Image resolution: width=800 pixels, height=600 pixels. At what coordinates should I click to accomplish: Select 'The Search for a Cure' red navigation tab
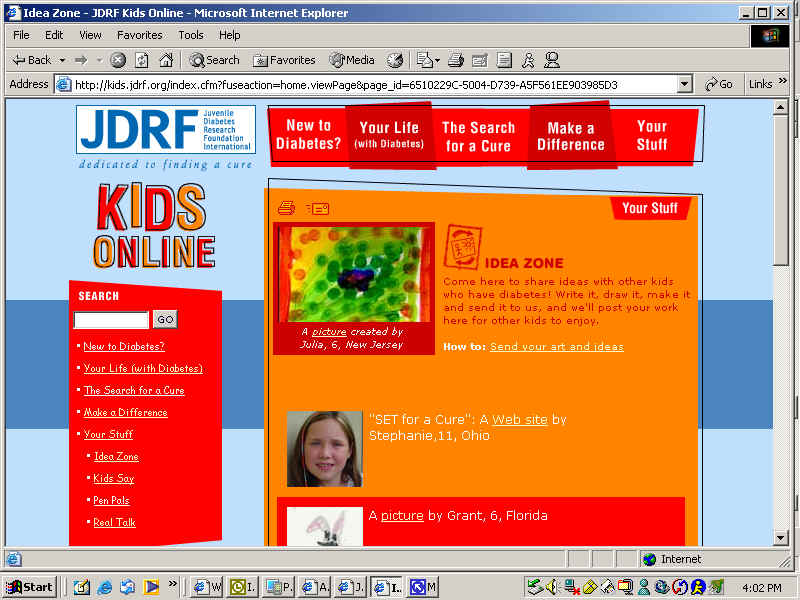click(478, 137)
